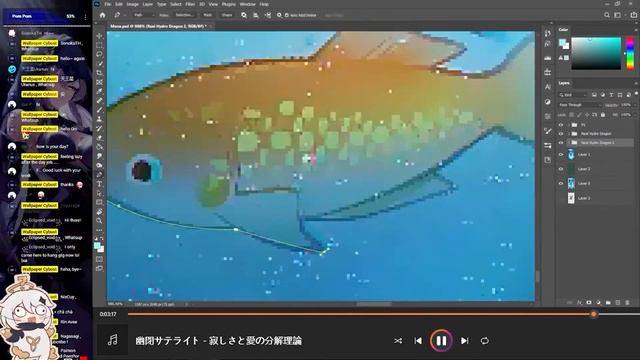Click the music playback progress bar

point(384,314)
